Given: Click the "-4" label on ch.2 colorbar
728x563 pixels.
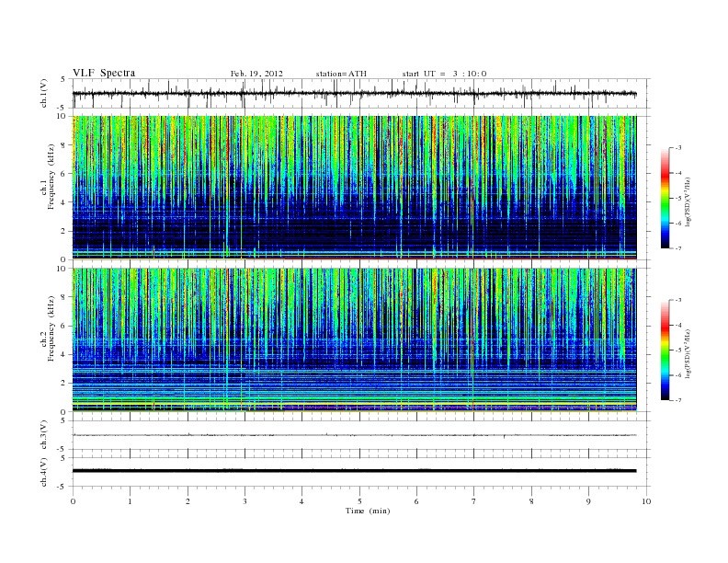Looking at the screenshot, I should [677, 325].
